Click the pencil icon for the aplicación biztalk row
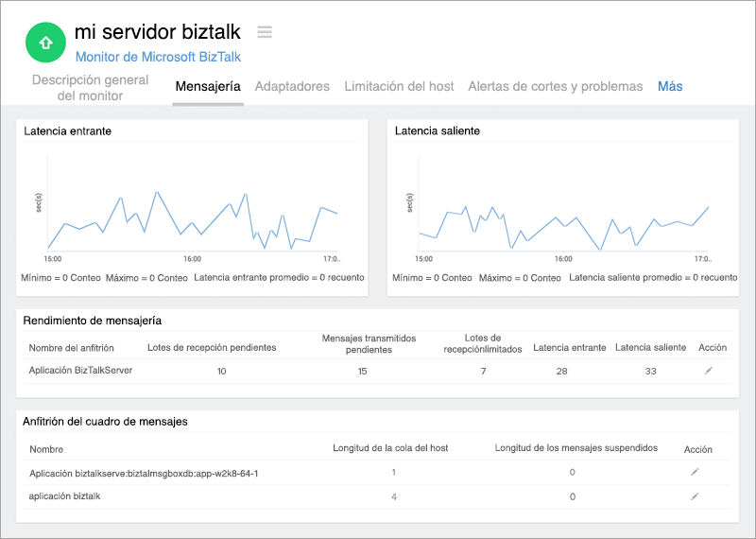The height and width of the screenshot is (539, 756). pyautogui.click(x=695, y=496)
